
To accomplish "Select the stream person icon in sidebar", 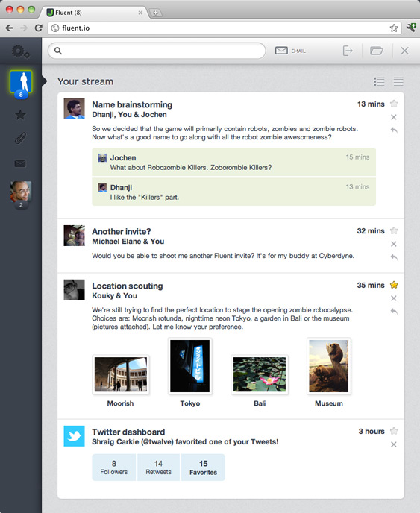I will click(21, 81).
